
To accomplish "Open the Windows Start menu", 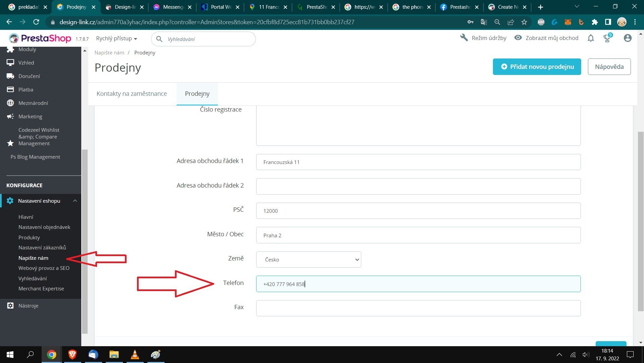I will tap(10, 354).
